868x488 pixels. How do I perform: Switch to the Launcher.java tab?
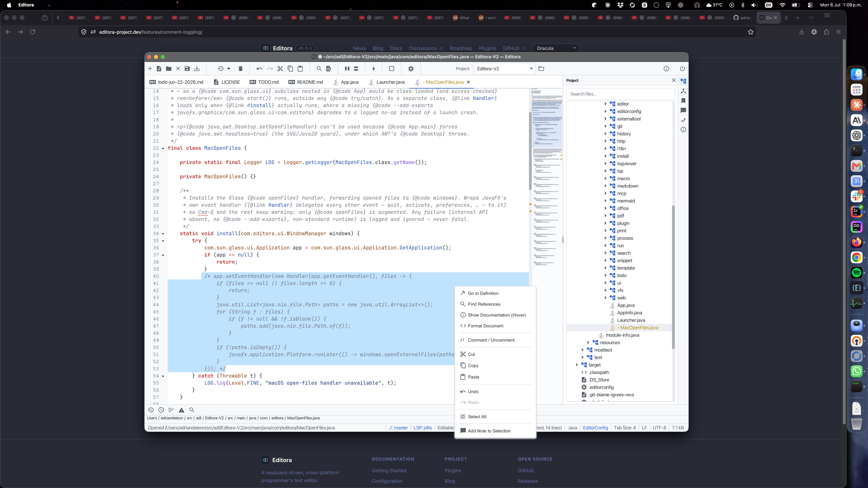coord(387,82)
